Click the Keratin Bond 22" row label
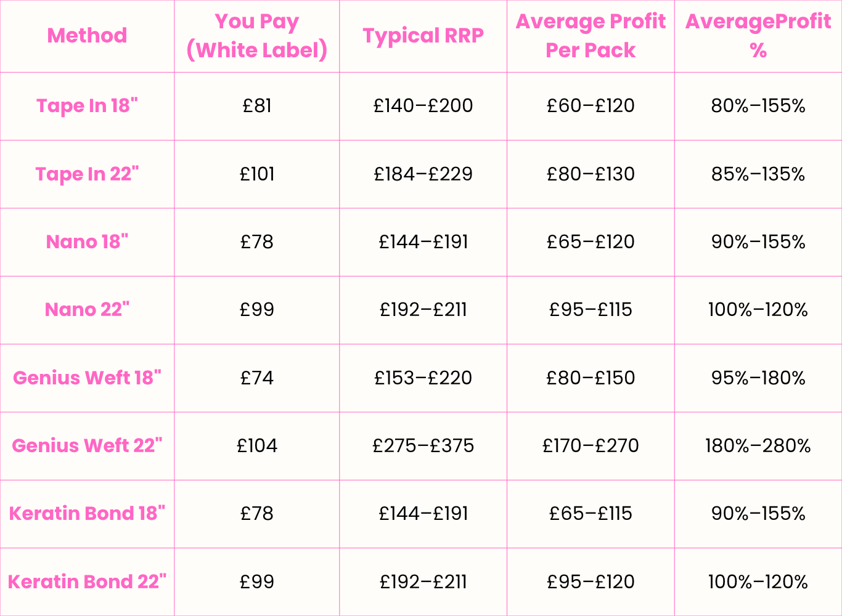This screenshot has height=616, width=842. (87, 582)
